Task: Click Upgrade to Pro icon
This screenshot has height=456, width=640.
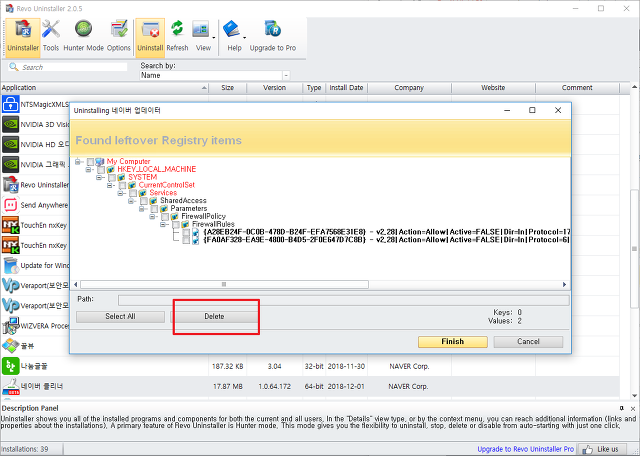Action: (273, 29)
